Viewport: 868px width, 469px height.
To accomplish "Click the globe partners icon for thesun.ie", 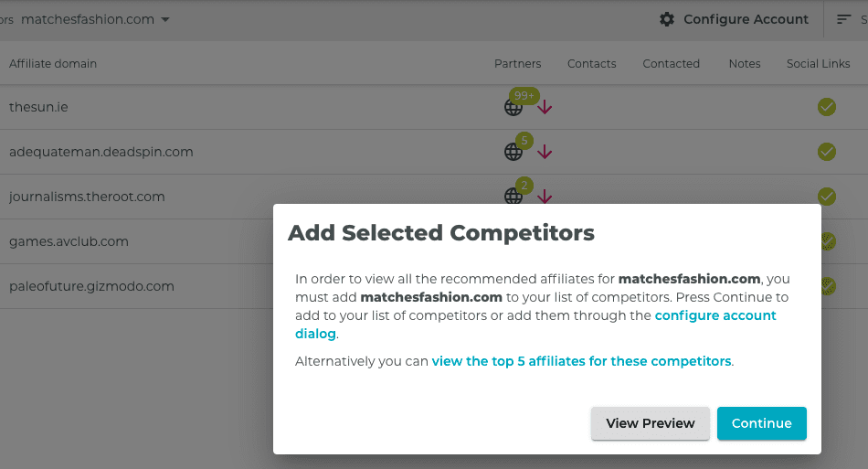I will (x=513, y=107).
